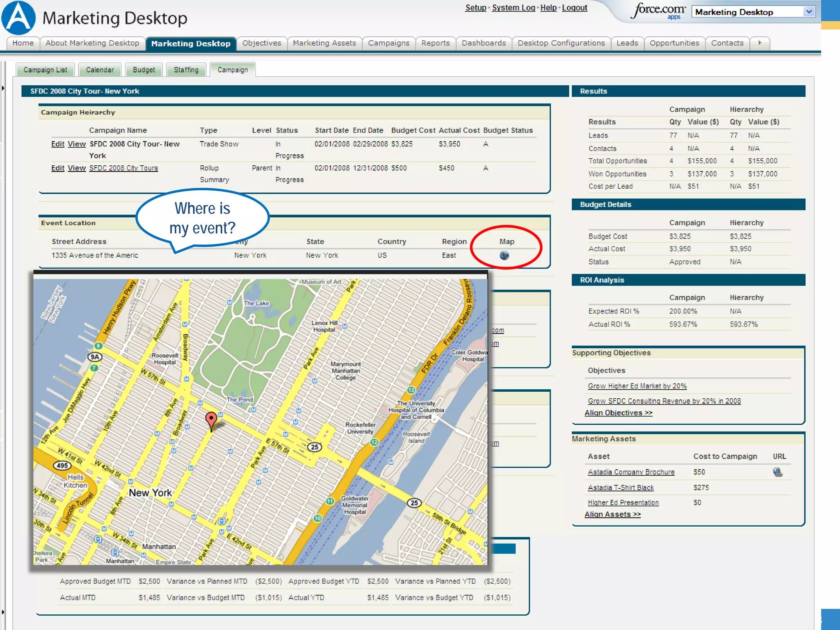The image size is (840, 630).
Task: Click the East region value
Action: click(x=449, y=256)
